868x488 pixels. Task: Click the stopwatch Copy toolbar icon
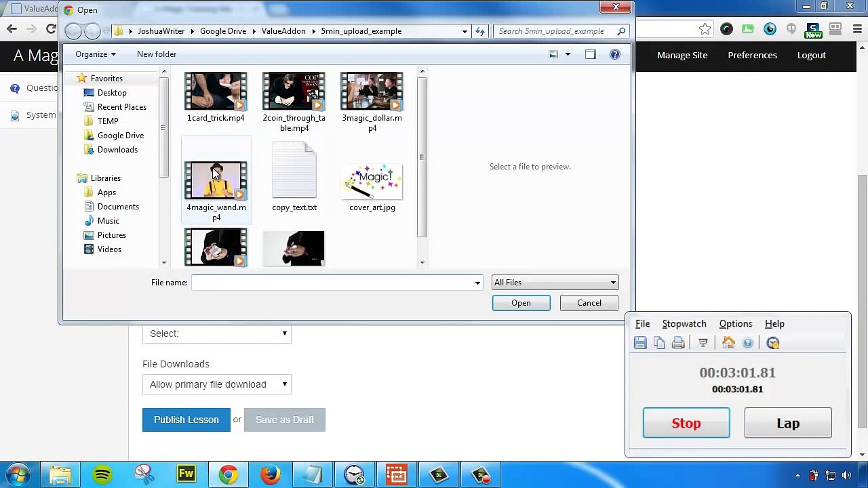pyautogui.click(x=659, y=343)
